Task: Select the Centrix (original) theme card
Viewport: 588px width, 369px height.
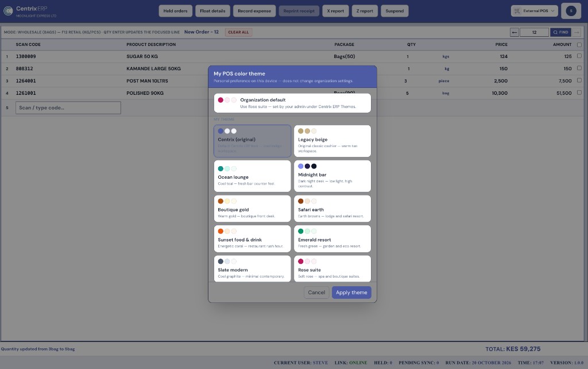Action: click(253, 141)
